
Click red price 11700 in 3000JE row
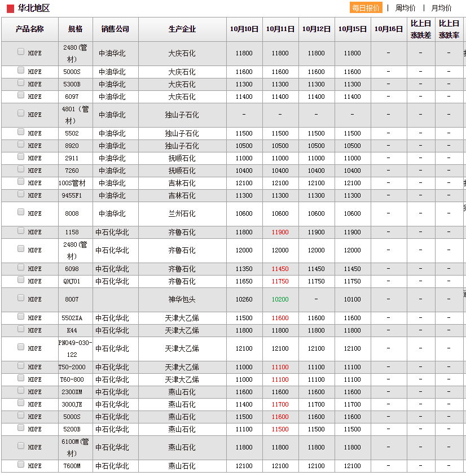pos(280,404)
